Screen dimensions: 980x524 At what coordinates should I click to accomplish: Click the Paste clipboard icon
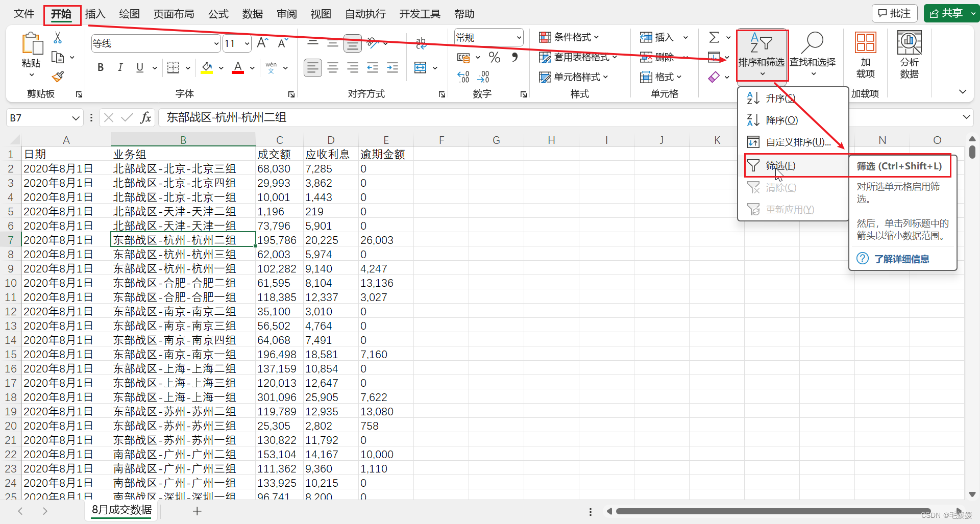(x=32, y=44)
